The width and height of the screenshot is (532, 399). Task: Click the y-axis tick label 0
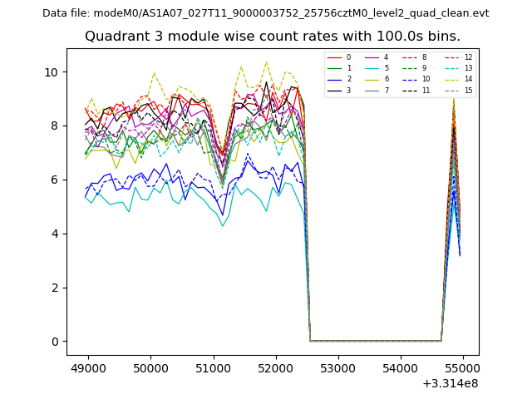(55, 342)
